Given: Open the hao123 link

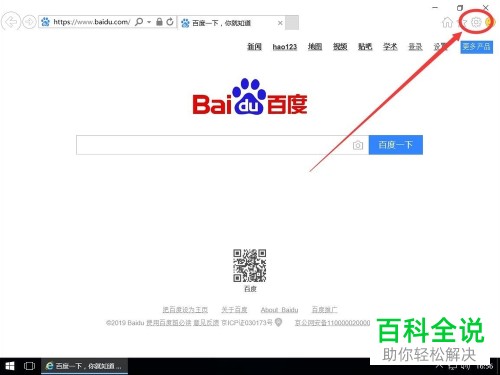Looking at the screenshot, I should point(285,47).
